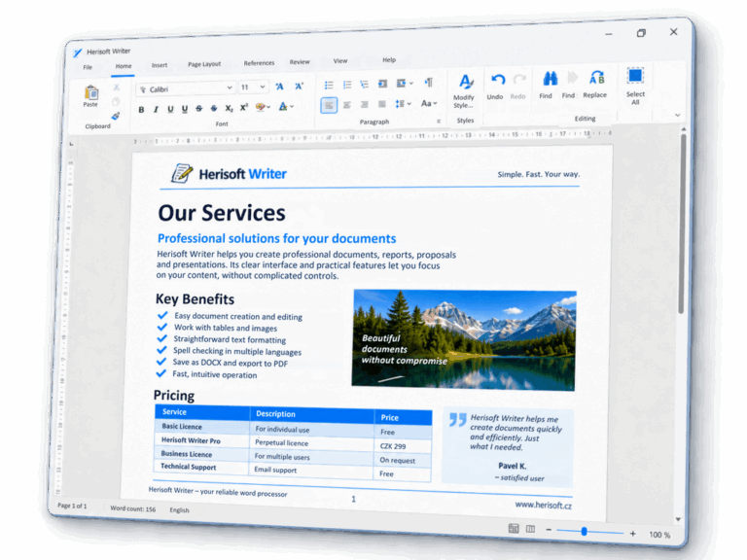Click the decrease indent icon
The image size is (747, 560).
[x=382, y=84]
